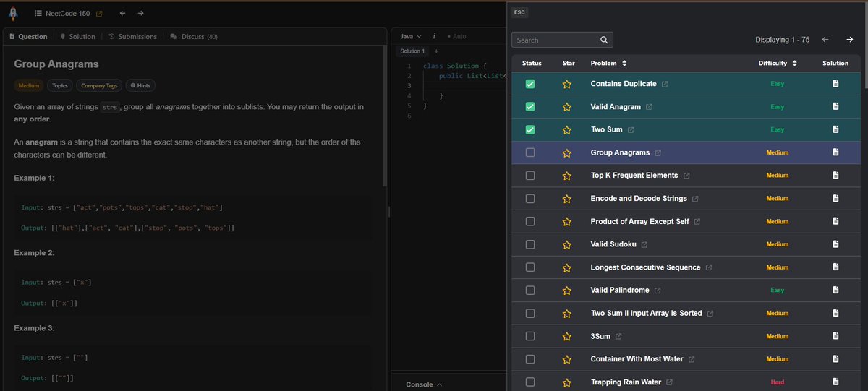Star the Contains Duplicate problem
Image resolution: width=868 pixels, height=391 pixels.
point(567,84)
